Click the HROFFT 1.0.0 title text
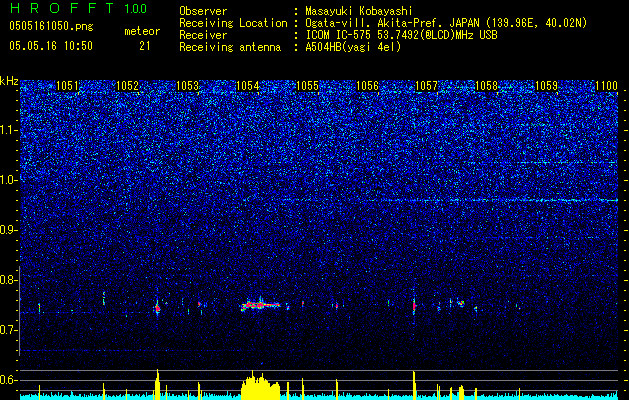 point(78,8)
